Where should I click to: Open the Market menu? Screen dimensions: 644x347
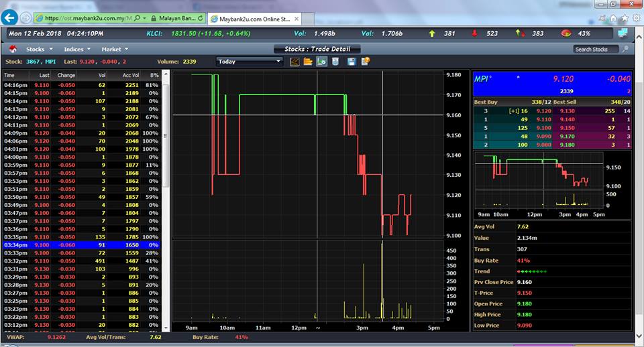(115, 49)
